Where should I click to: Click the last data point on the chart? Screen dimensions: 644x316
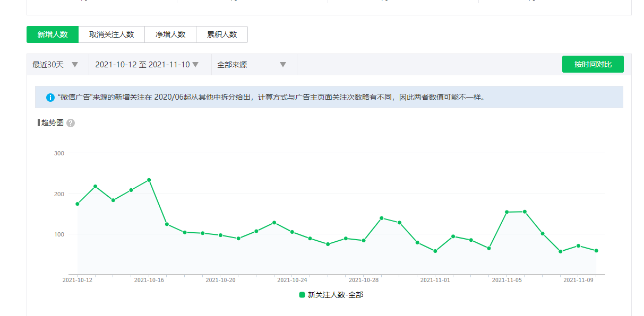click(x=596, y=251)
